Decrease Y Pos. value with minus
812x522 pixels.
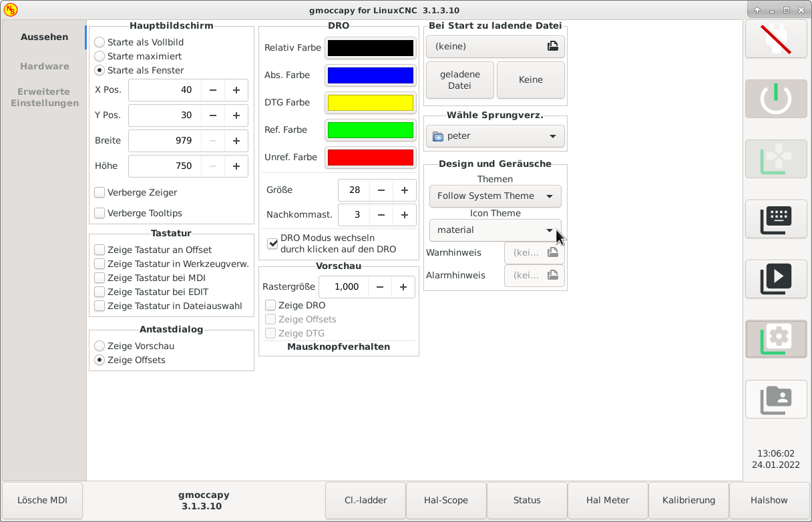click(x=213, y=115)
